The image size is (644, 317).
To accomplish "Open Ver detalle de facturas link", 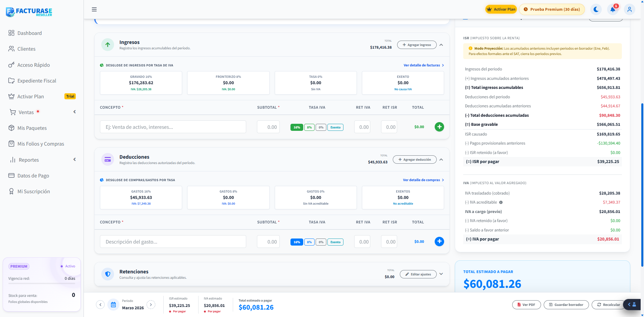I will tap(424, 65).
